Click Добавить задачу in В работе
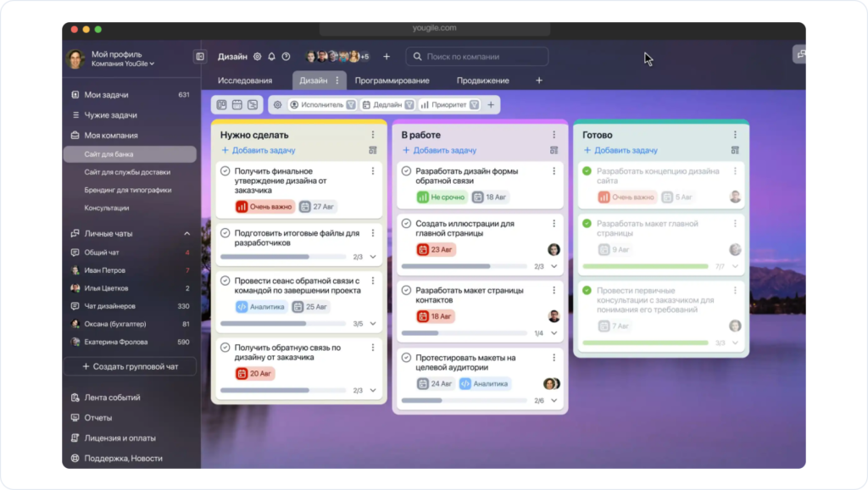Image resolution: width=868 pixels, height=490 pixels. (440, 150)
